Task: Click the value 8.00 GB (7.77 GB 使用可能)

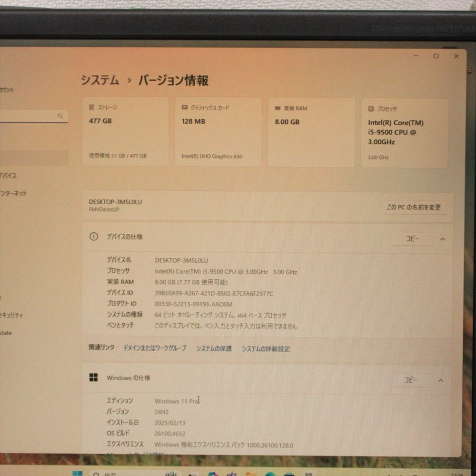Action: coord(191,282)
